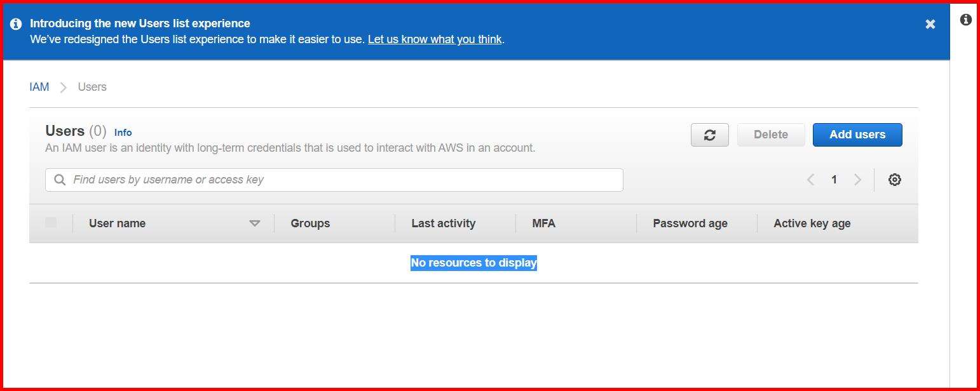The height and width of the screenshot is (391, 980).
Task: Open the Groups column header
Action: tap(310, 223)
